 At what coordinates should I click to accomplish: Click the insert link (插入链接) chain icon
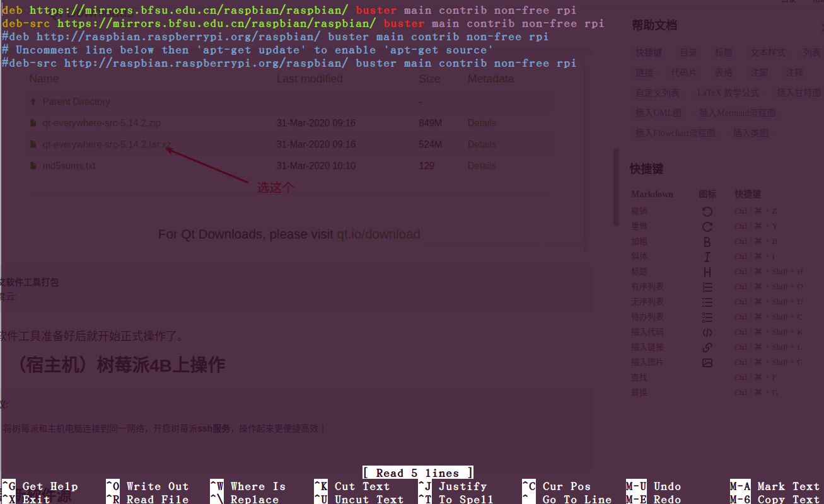pyautogui.click(x=707, y=346)
